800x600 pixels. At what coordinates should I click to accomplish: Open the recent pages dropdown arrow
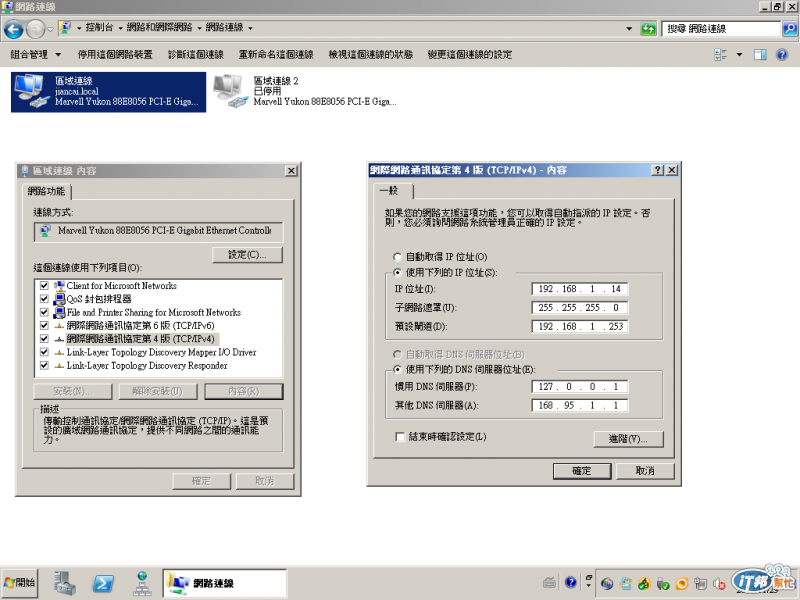(51, 29)
